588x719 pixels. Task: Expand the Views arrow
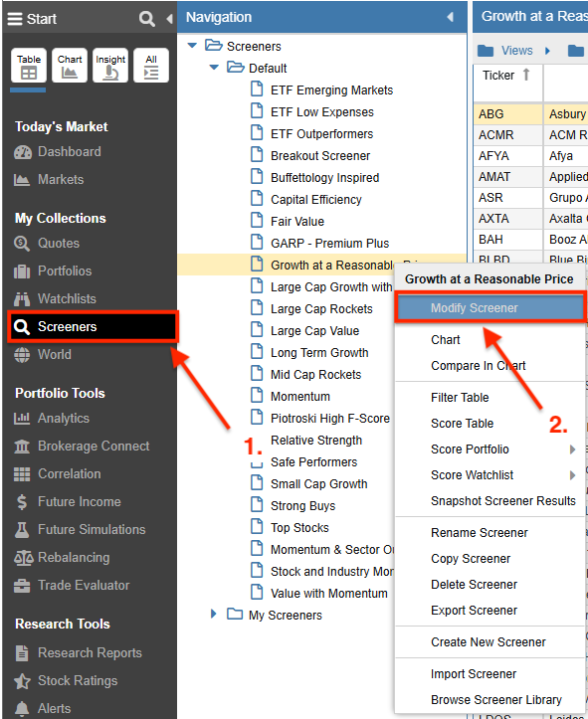tap(547, 51)
